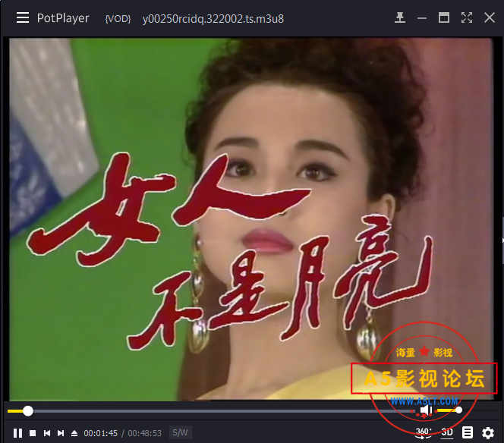The image size is (504, 443).
Task: Open the settings gear control panel
Action: [x=488, y=432]
